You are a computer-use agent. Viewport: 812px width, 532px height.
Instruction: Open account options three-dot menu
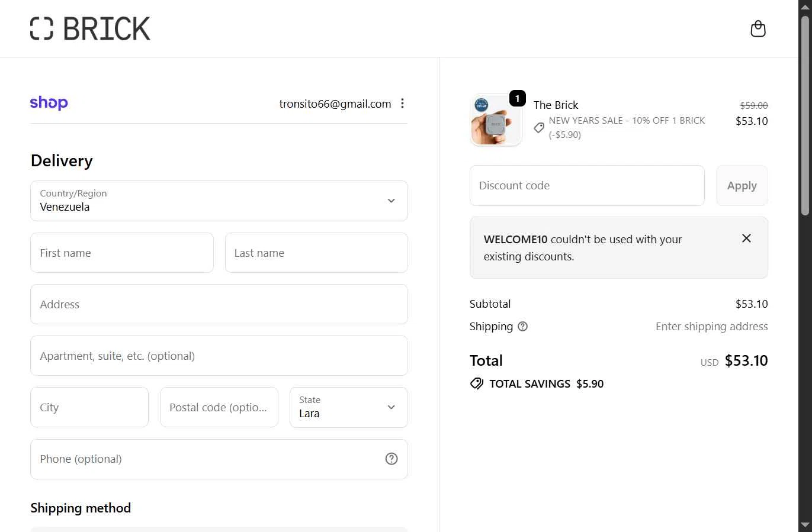[x=402, y=104]
